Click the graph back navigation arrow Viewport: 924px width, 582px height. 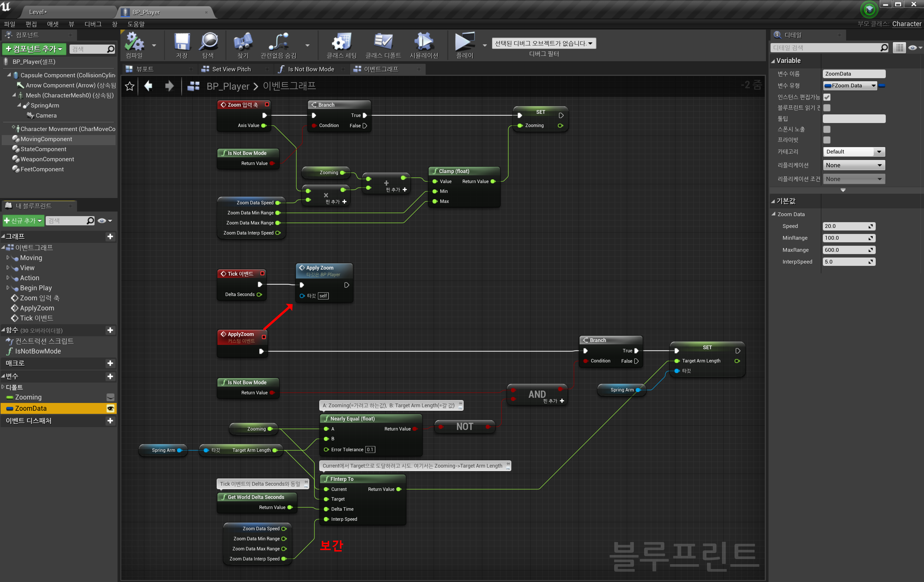tap(149, 86)
